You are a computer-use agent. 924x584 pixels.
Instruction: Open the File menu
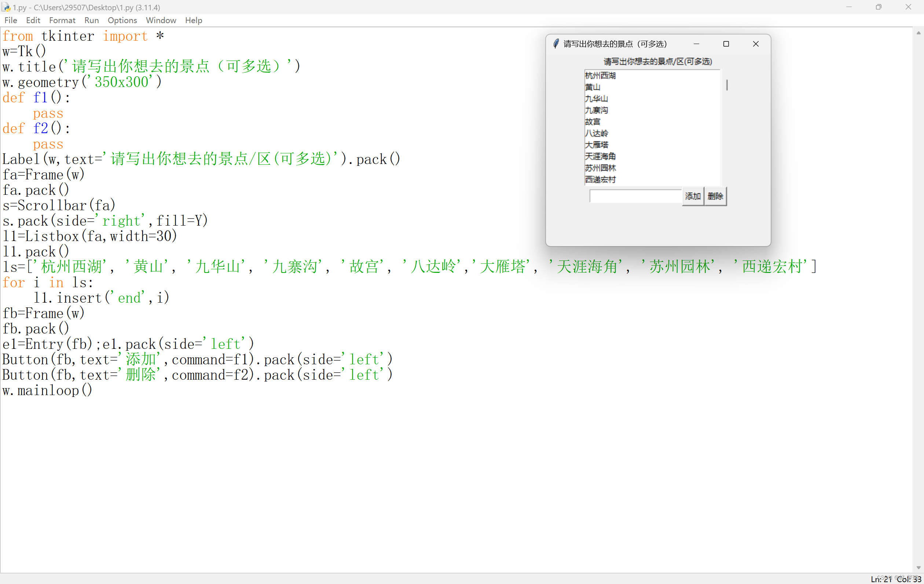pyautogui.click(x=10, y=20)
